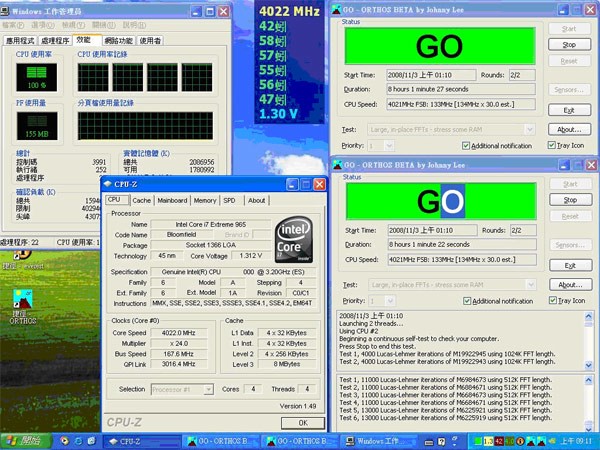The image size is (600, 450).
Task: Switch to 使用者 tab in Task Manager
Action: [x=150, y=41]
